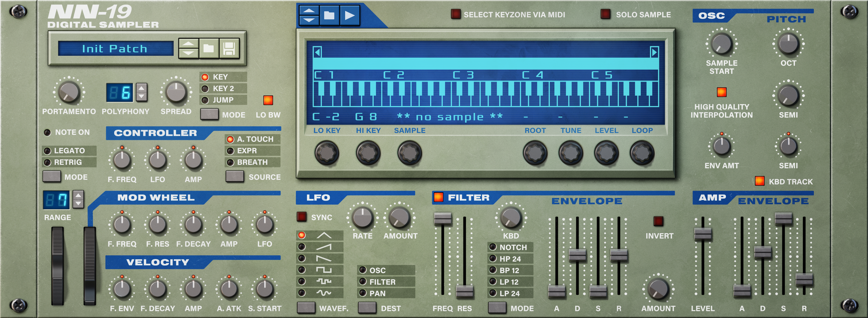
Task: Cycle the controller SOURCE button
Action: point(235,176)
